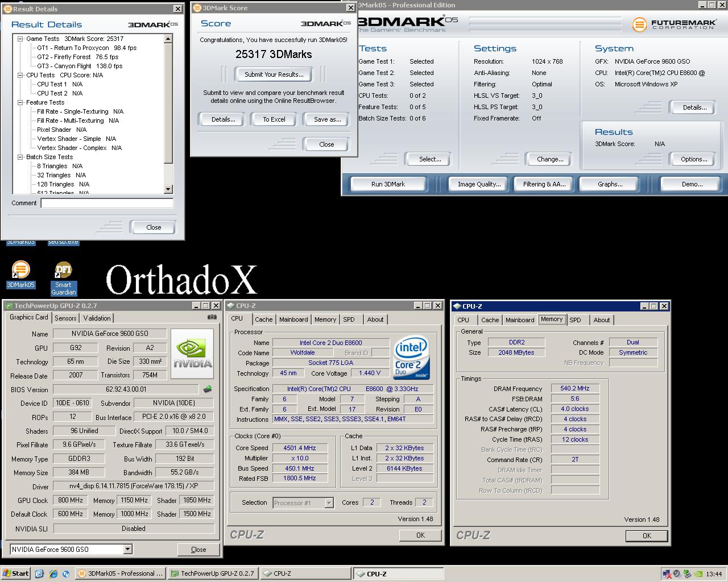Click the DRAM Frequency 540.2 MHz value
This screenshot has height=582, width=728.
(575, 389)
